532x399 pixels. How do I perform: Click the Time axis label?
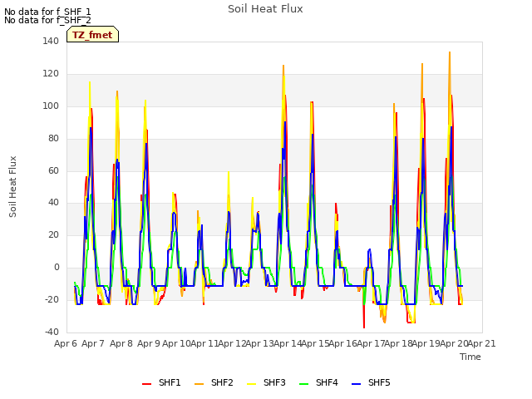[x=470, y=357]
